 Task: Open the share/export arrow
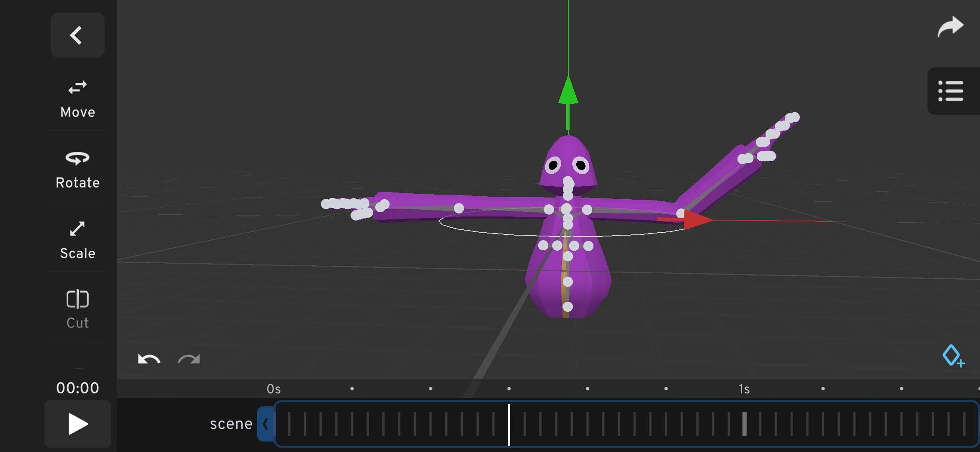pos(950,27)
